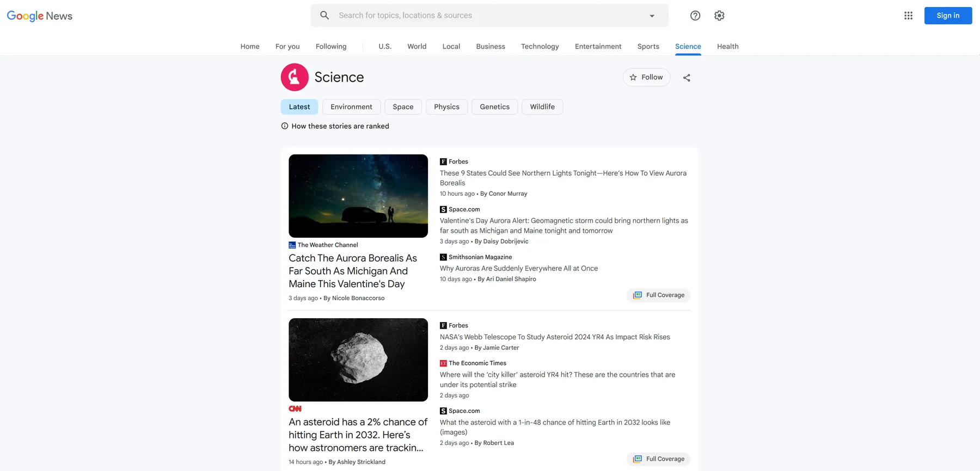Switch to the U.S. section

385,46
